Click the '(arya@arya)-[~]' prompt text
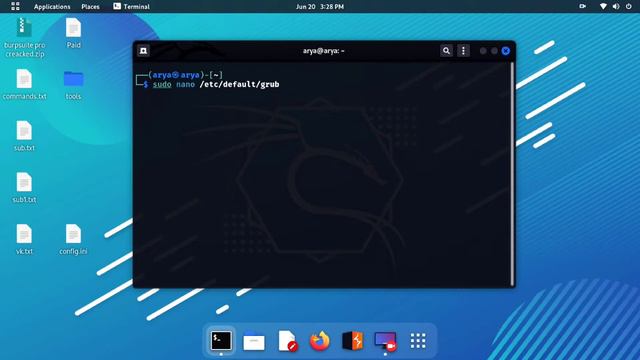 pos(185,75)
